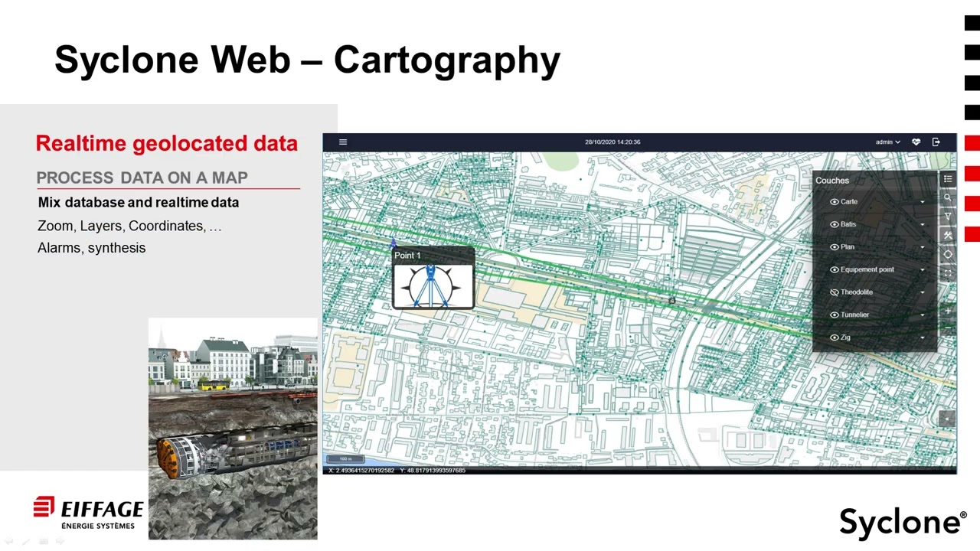Click the tunnel boring machine illustration
This screenshot has width=980, height=551.
(x=233, y=429)
